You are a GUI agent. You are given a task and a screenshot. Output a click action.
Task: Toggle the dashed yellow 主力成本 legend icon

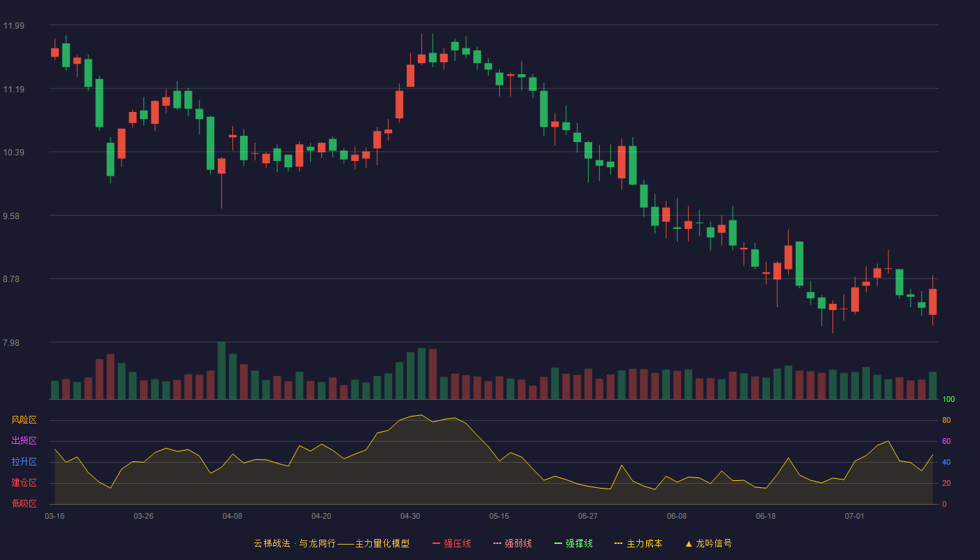tap(619, 543)
